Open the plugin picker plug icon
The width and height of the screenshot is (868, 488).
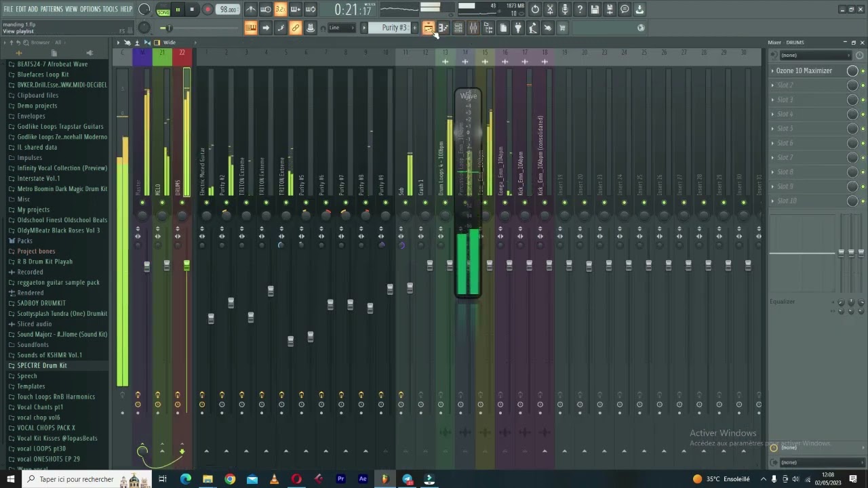pyautogui.click(x=518, y=28)
